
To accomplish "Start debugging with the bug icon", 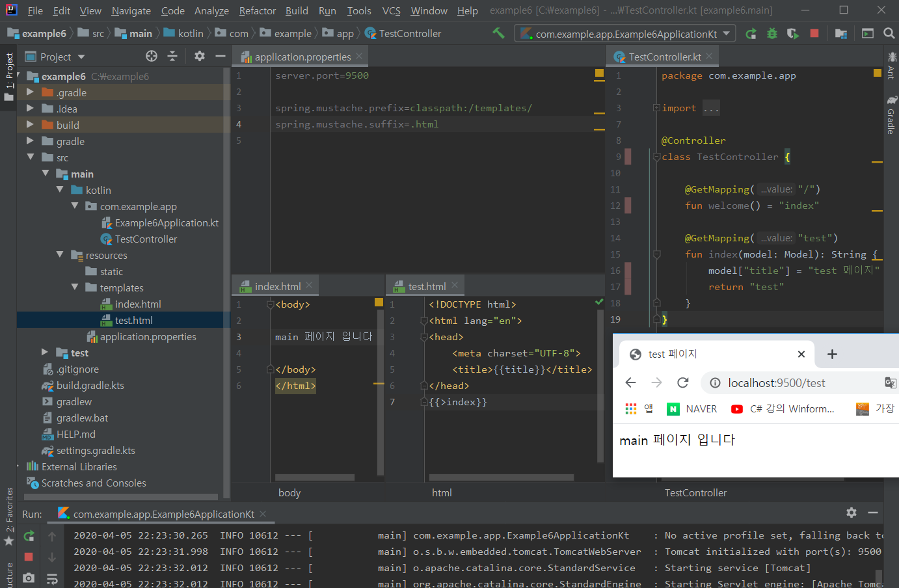I will pos(772,33).
